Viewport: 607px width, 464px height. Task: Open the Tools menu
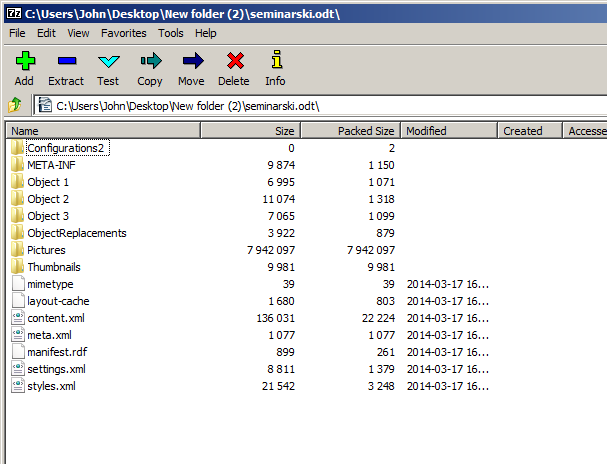170,33
